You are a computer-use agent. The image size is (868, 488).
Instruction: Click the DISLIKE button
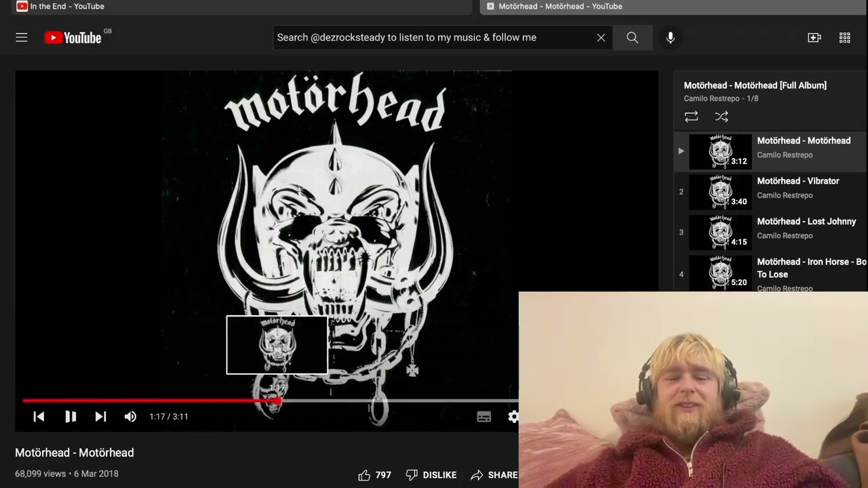tap(431, 475)
